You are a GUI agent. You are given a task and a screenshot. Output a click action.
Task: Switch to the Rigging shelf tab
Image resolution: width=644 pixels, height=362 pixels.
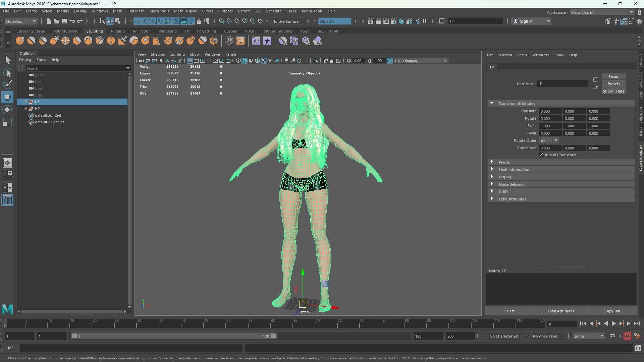[118, 31]
